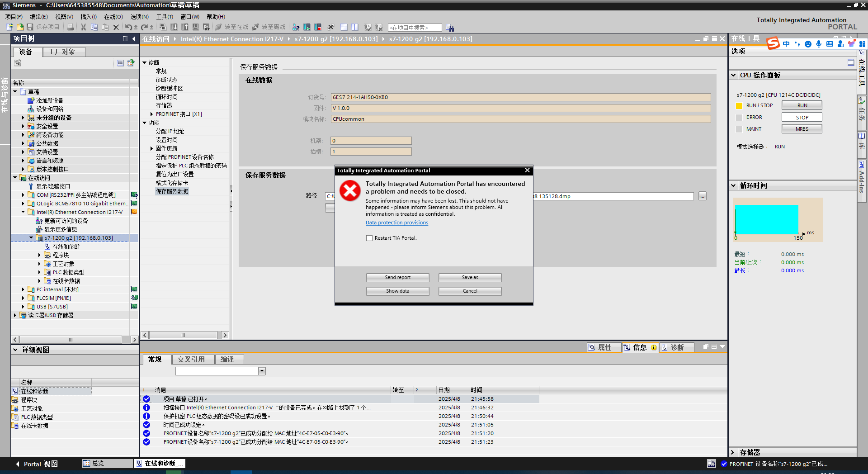Click the New project toolbar icon
868x474 pixels.
click(x=9, y=27)
